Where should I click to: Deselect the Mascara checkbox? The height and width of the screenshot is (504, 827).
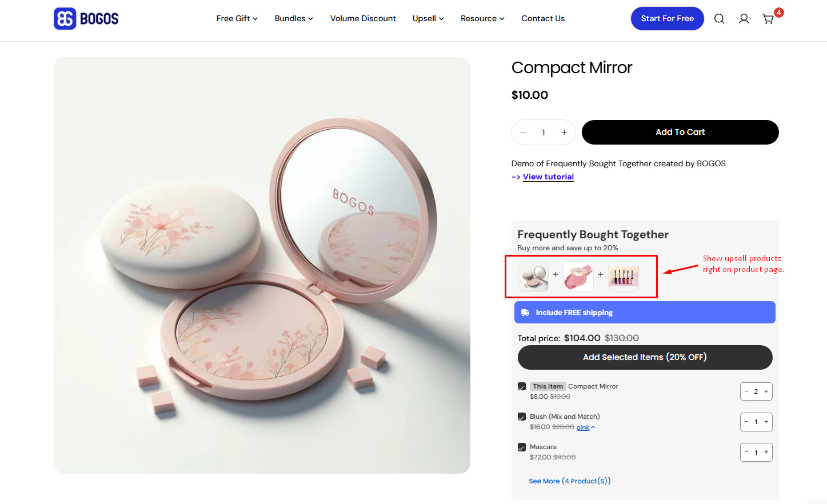(522, 447)
